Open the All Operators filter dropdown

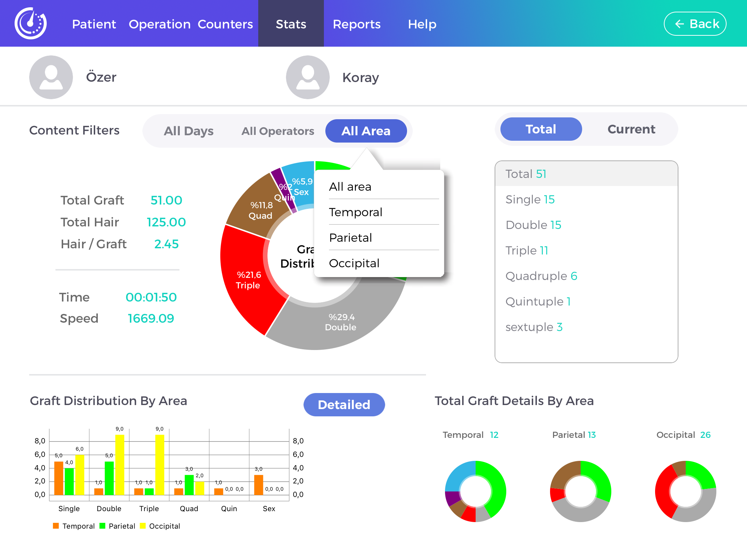(x=278, y=131)
